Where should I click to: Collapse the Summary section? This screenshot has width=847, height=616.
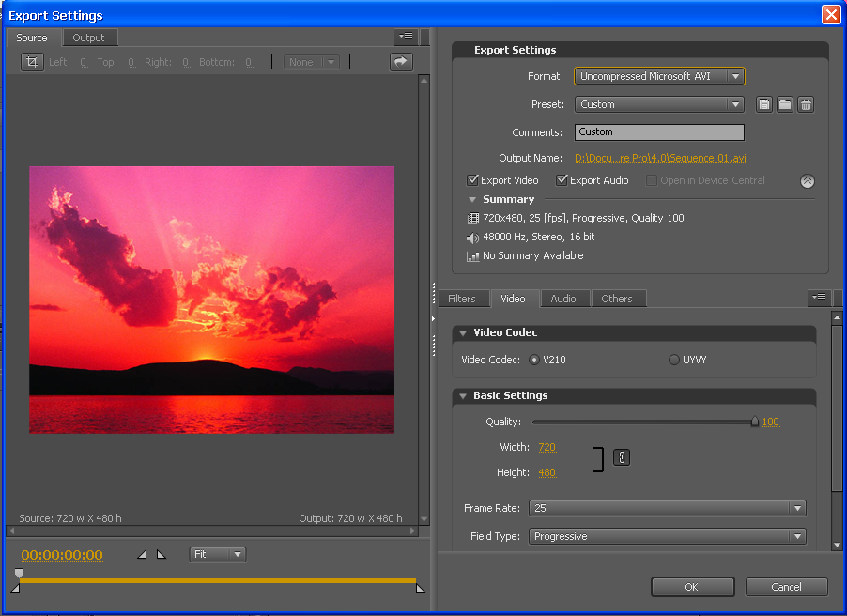472,199
